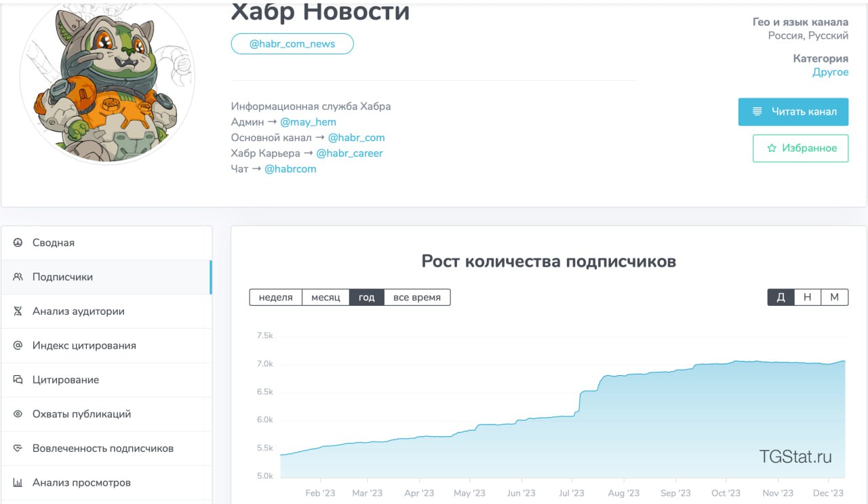Set chart granularity to М
This screenshot has width=868, height=504.
click(835, 297)
